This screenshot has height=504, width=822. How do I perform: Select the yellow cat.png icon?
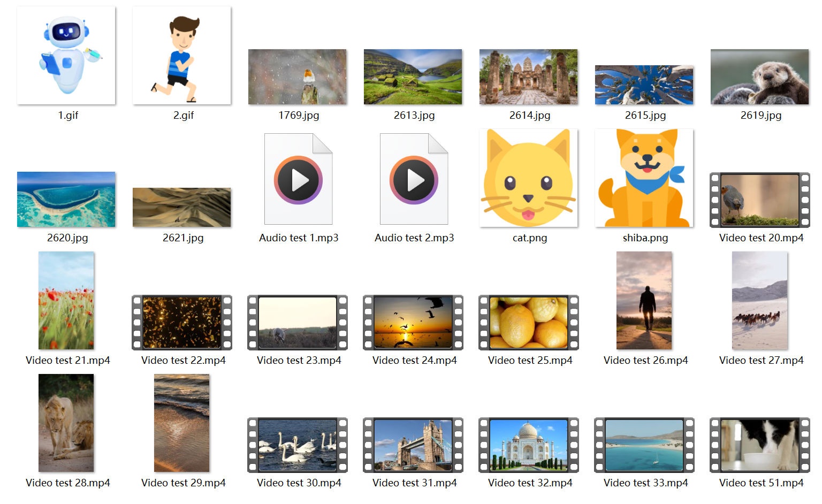pos(529,178)
